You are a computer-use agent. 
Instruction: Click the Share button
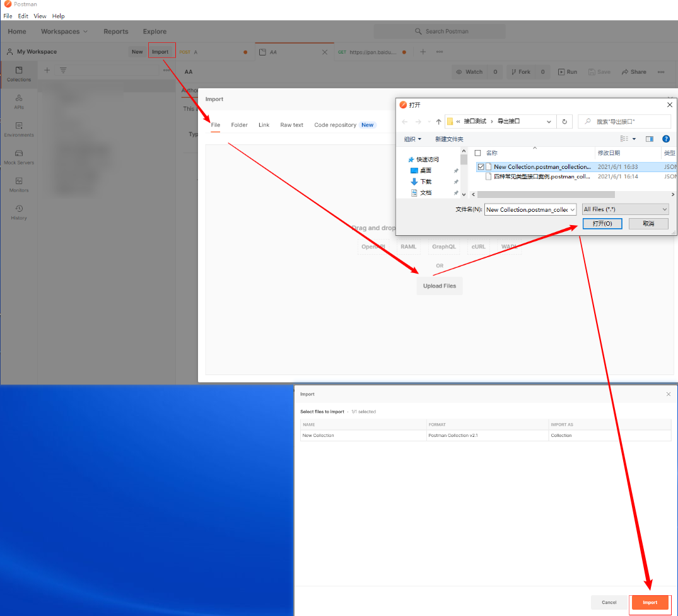pos(634,72)
